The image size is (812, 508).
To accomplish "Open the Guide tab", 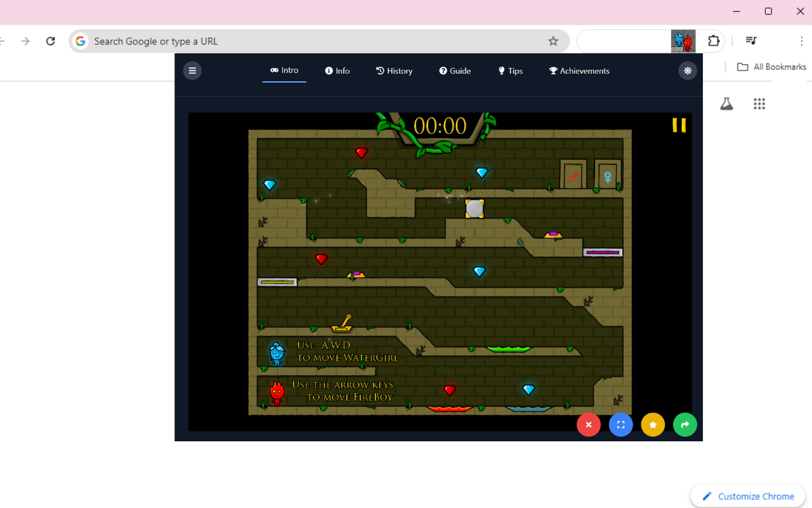I will pyautogui.click(x=454, y=70).
